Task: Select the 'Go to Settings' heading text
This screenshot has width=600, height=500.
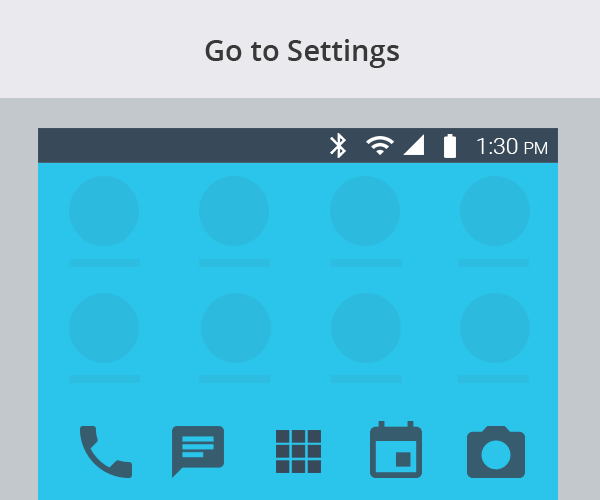Action: 302,51
